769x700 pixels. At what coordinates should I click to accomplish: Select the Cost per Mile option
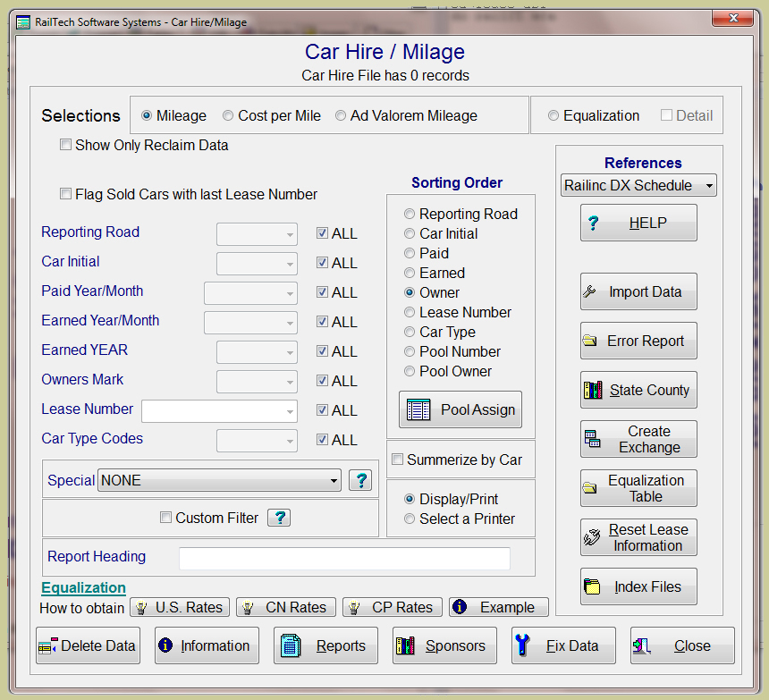click(x=271, y=115)
